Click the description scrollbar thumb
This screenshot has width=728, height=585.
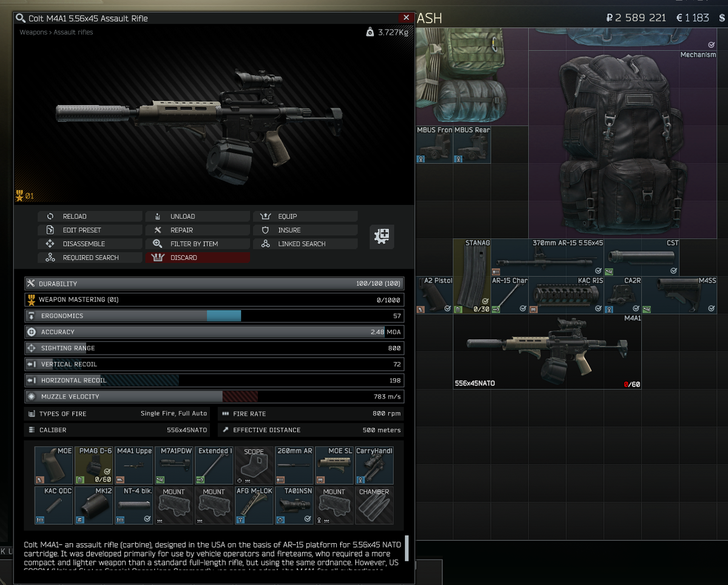pos(407,548)
